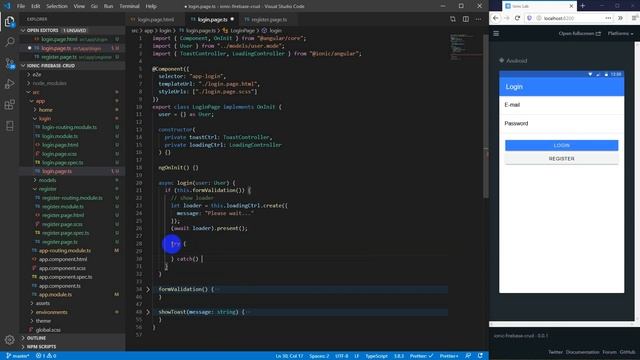Click the editor minimap code overview
640x360 pixels.
click(x=465, y=47)
